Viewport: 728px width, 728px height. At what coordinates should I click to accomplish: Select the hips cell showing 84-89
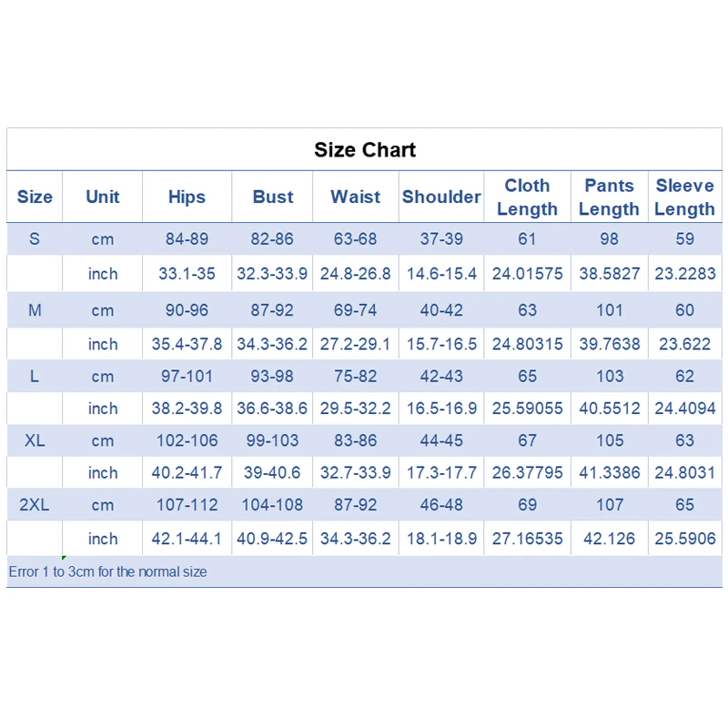click(187, 239)
